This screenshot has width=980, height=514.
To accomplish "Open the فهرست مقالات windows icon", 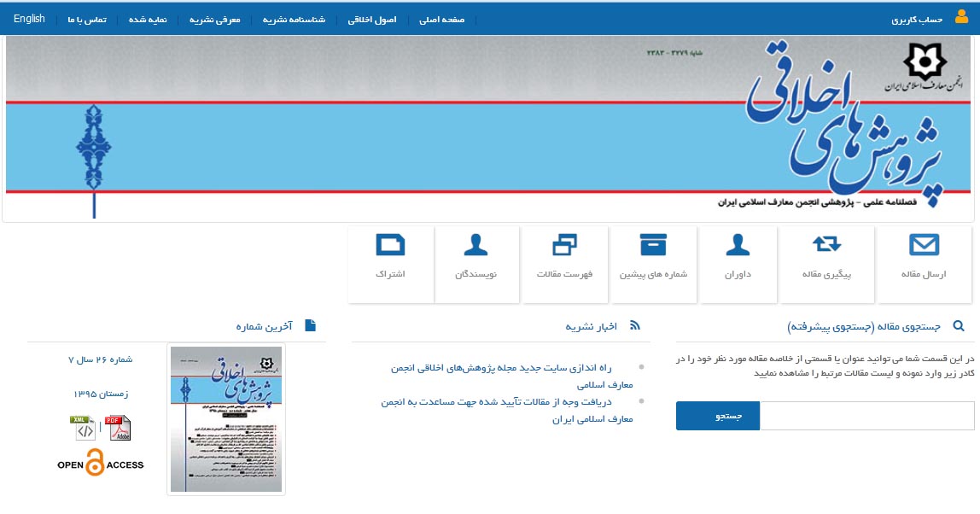I will point(564,245).
